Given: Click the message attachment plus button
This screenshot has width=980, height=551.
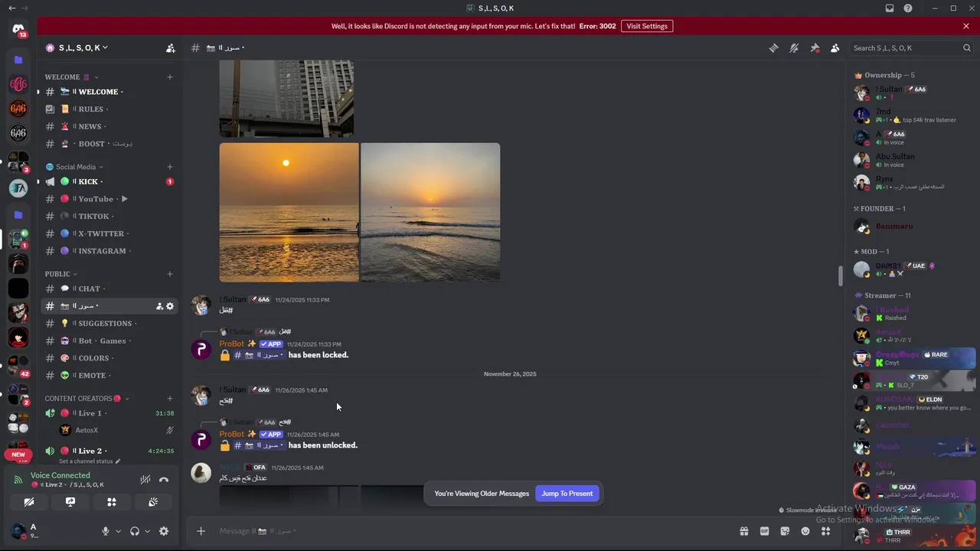Looking at the screenshot, I should pyautogui.click(x=201, y=531).
